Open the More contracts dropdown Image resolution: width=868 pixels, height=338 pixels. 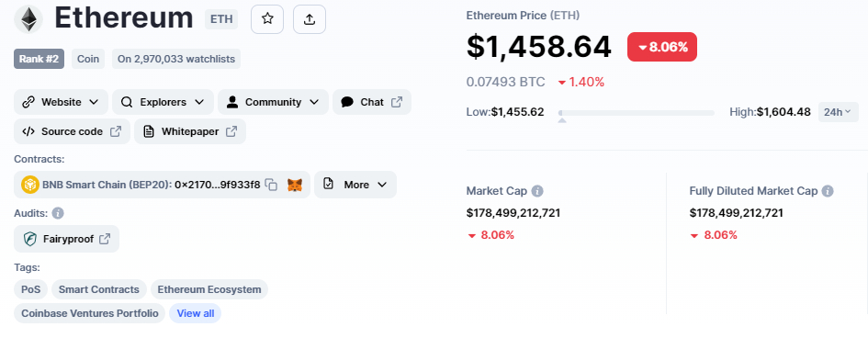[x=355, y=185]
